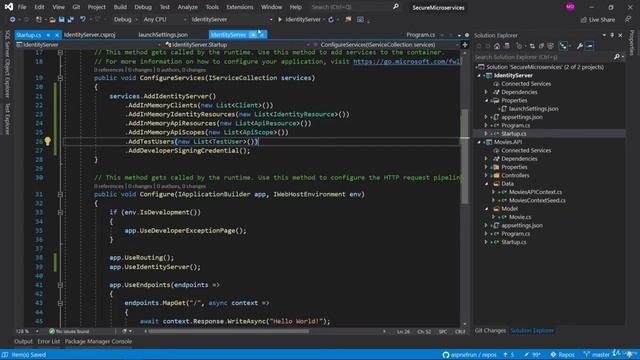Click the Live Share button

click(598, 20)
